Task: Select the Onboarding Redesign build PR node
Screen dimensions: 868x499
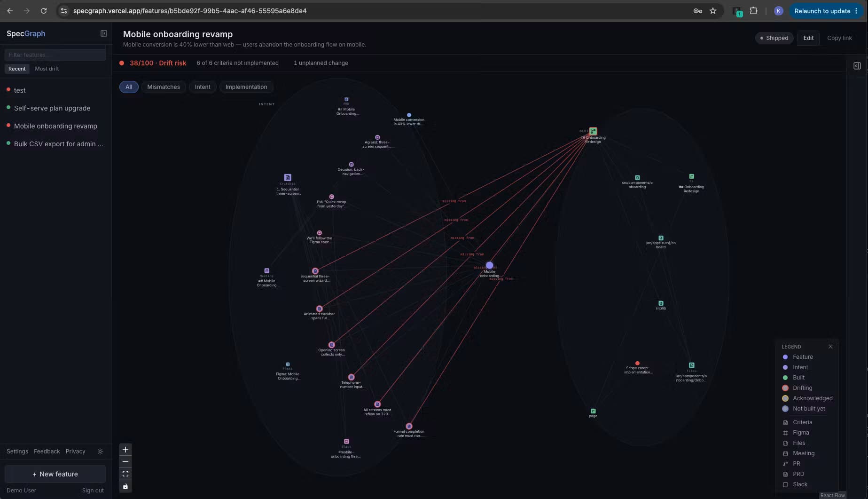Action: pos(593,131)
